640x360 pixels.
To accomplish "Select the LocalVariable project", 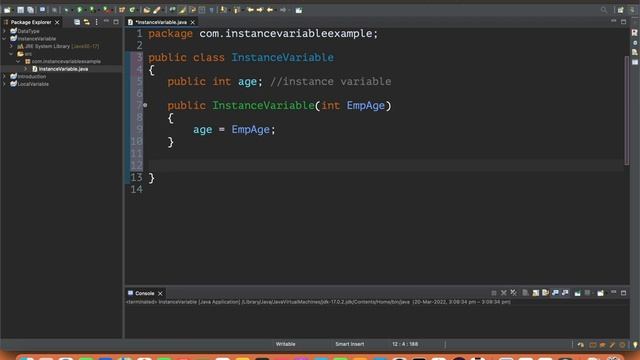I will point(33,84).
